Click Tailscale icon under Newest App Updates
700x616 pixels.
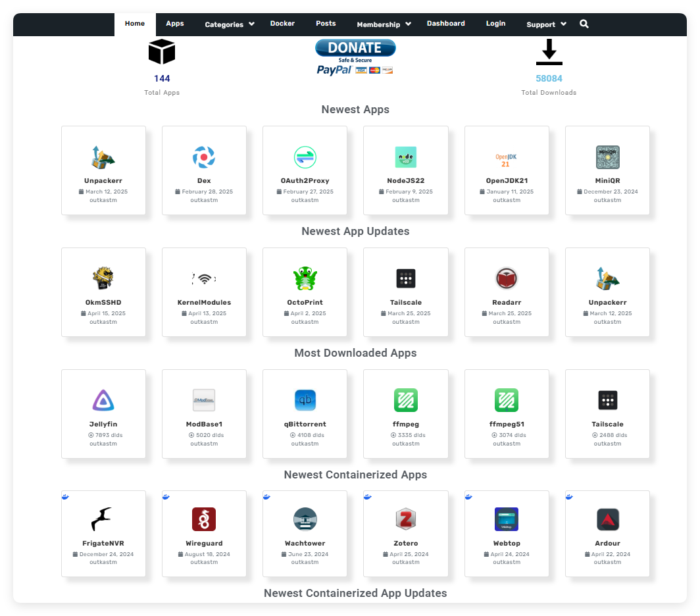coord(406,278)
